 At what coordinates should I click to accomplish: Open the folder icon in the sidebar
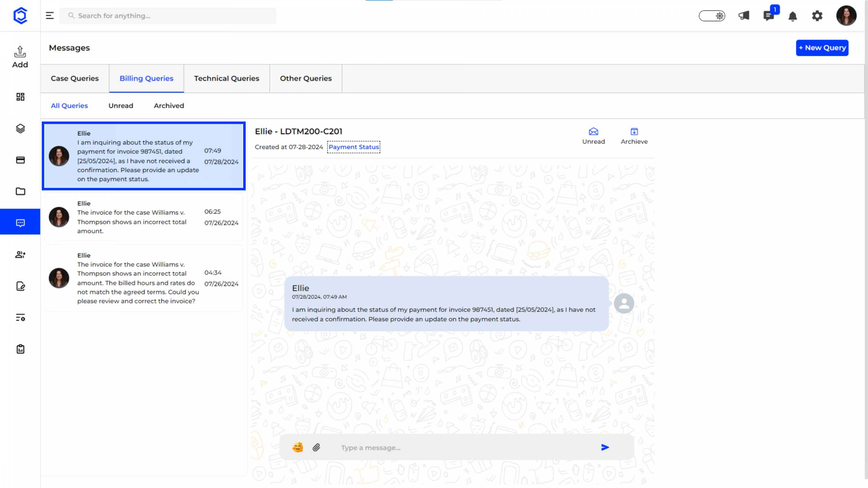click(20, 191)
